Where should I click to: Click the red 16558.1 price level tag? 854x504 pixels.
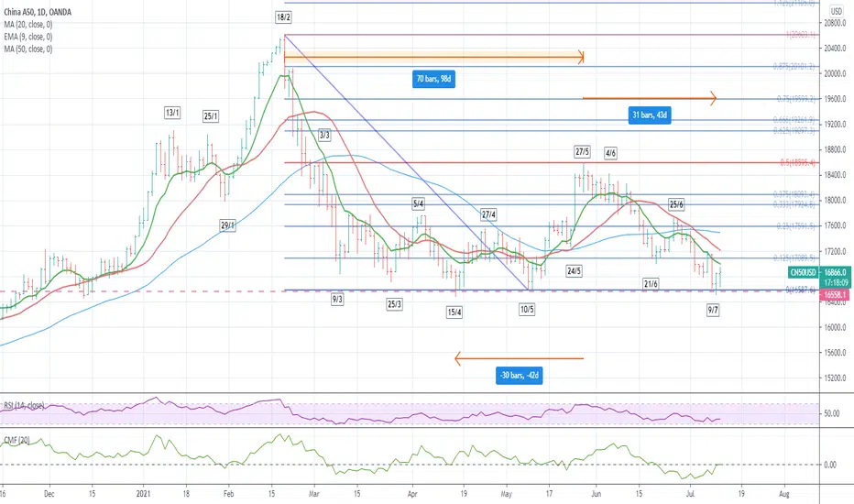click(x=832, y=295)
